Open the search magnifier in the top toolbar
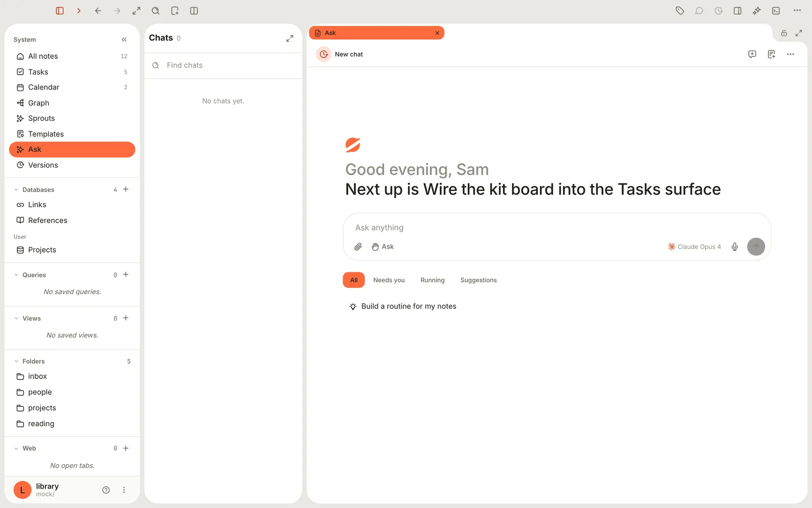 point(156,11)
